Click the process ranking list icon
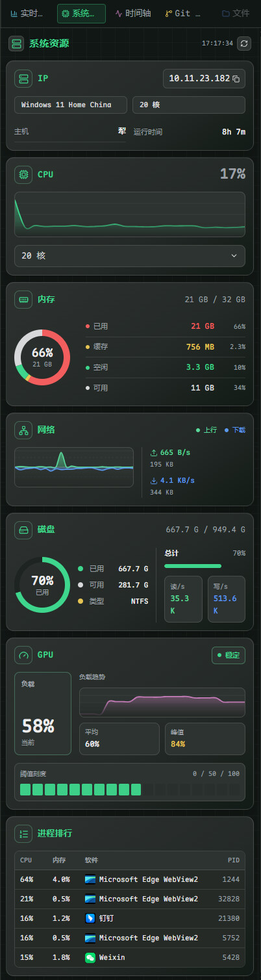The image size is (261, 980). tap(23, 833)
